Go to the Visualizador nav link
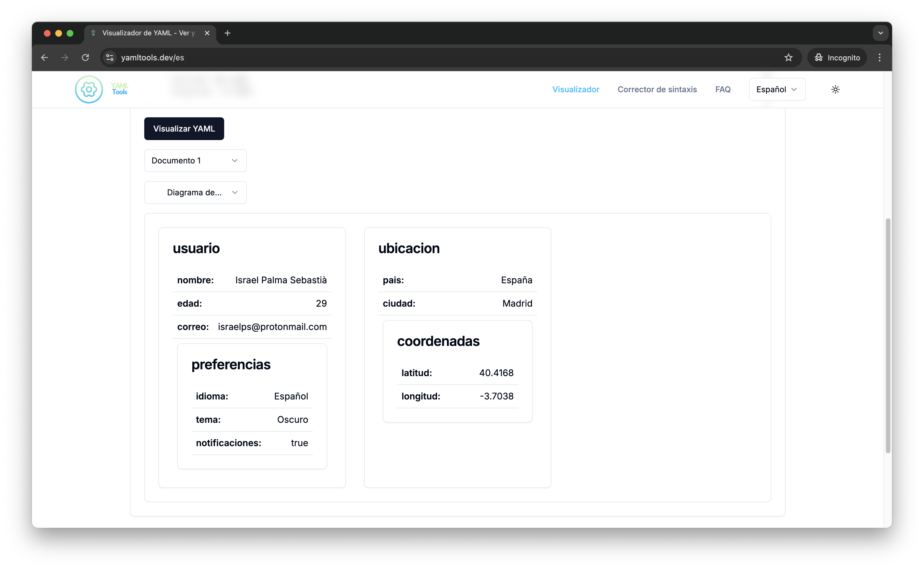Screen dimensions: 924x570 (576, 89)
